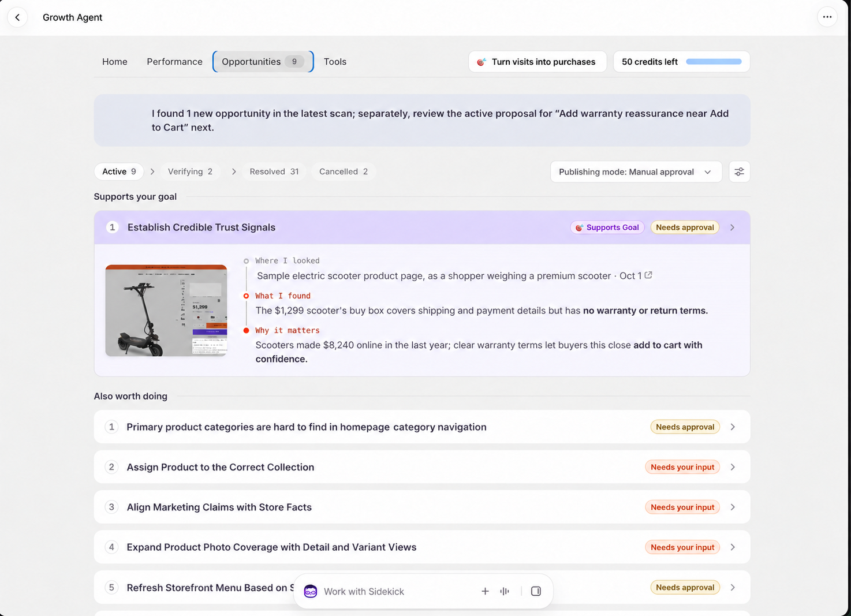Click the Supports Goal badge

(x=607, y=227)
